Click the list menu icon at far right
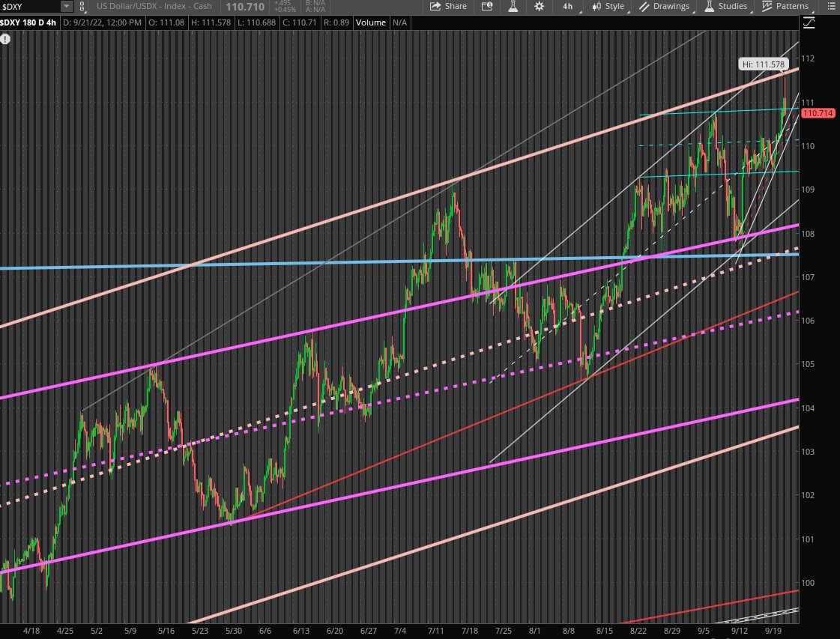This screenshot has width=840, height=639. point(831,7)
